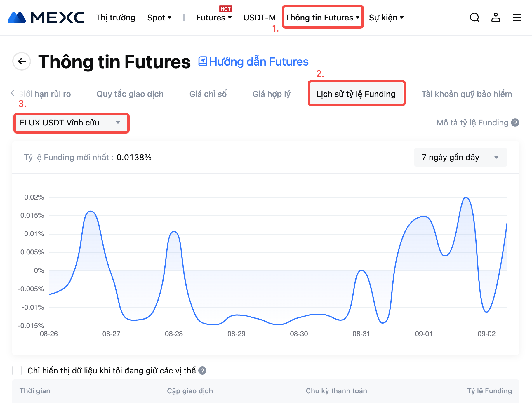Click the user account profile icon
Viewport: 532px width, 405px height.
(x=496, y=18)
